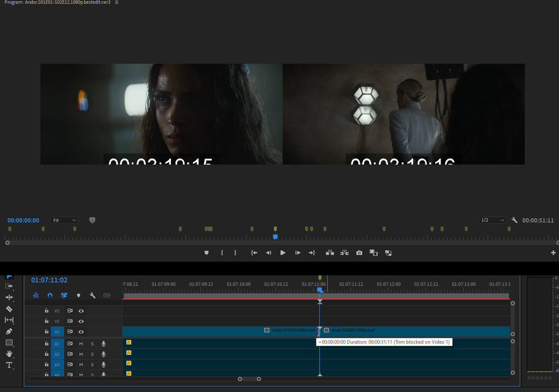This screenshot has width=559, height=392.
Task: Export frame with camera icon
Action: 359,253
